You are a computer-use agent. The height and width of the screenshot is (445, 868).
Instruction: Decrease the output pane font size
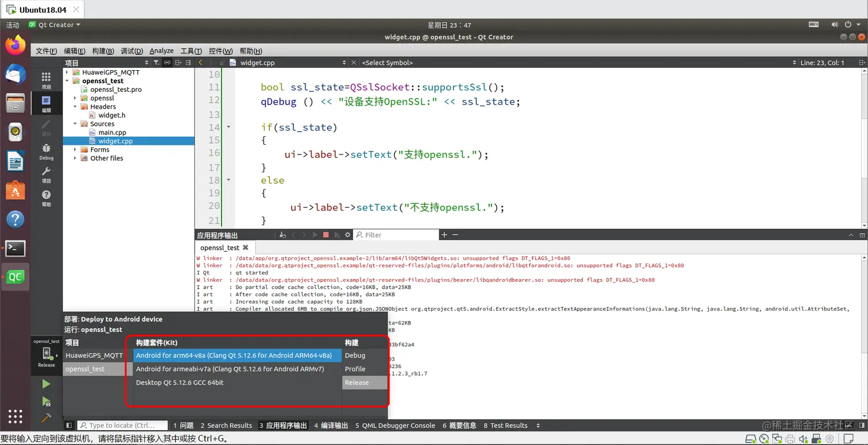pyautogui.click(x=455, y=235)
